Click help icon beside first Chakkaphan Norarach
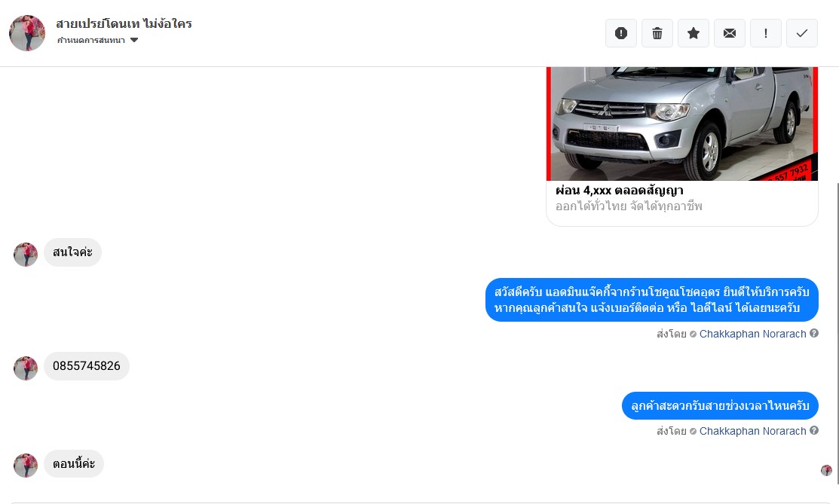The width and height of the screenshot is (839, 504). (814, 333)
